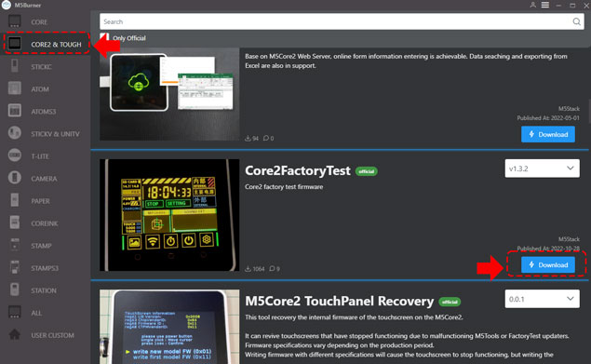591x364 pixels.
Task: Select the STAMP device icon
Action: (x=15, y=245)
